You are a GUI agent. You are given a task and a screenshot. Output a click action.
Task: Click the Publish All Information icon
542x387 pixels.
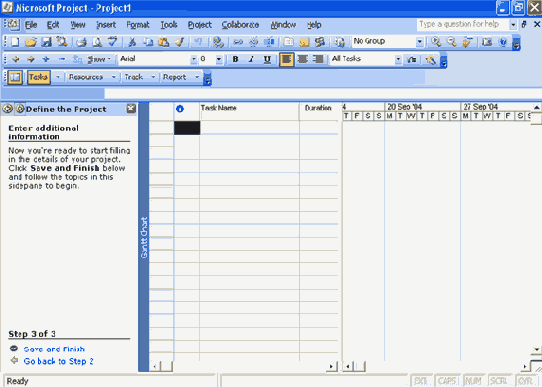340,42
